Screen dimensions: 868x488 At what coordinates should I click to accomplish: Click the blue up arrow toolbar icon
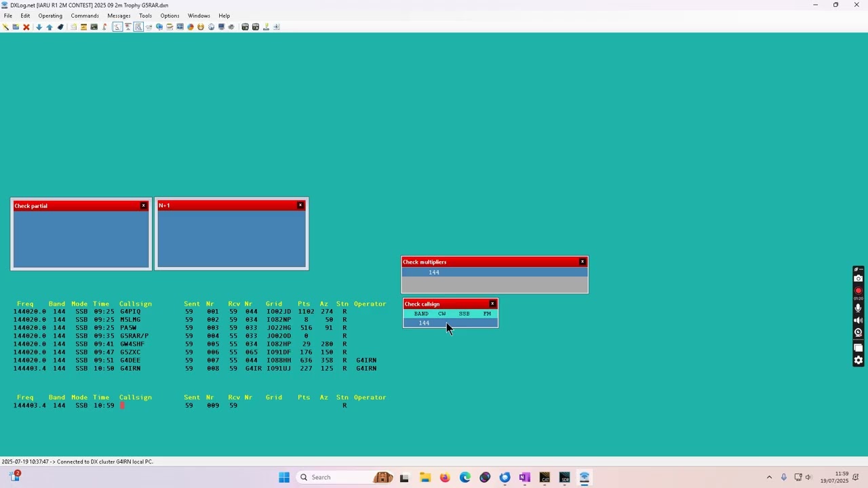(x=50, y=27)
